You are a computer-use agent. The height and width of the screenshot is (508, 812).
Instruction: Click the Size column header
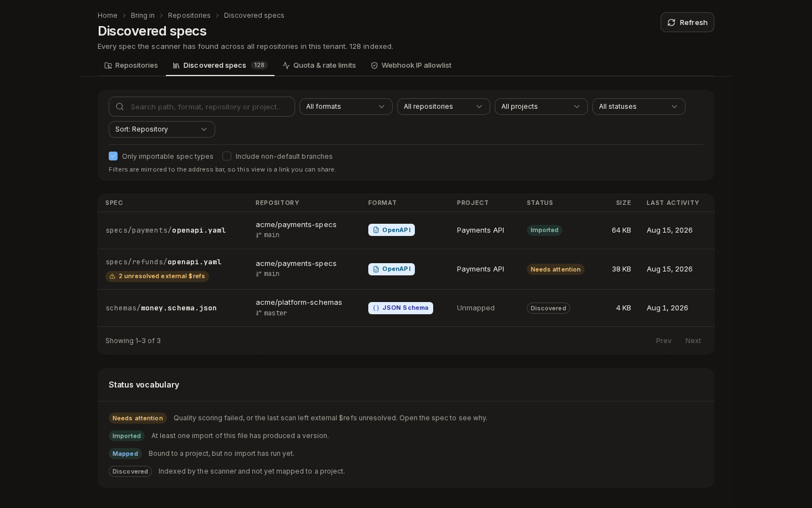click(x=623, y=203)
